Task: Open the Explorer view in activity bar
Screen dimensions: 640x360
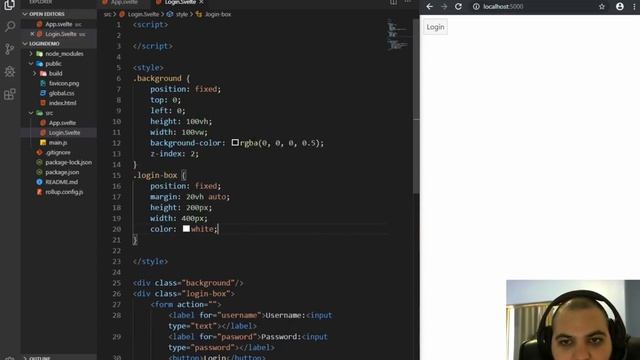Action: [9, 5]
